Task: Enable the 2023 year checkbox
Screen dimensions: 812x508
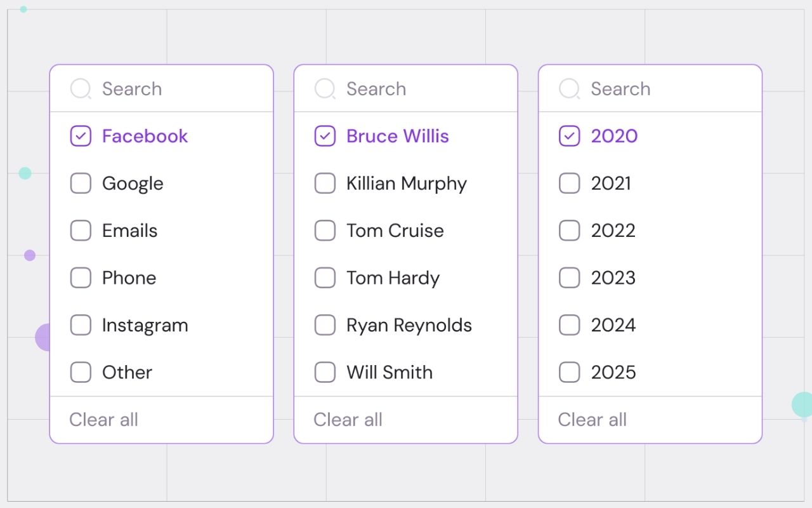Action: (x=569, y=277)
